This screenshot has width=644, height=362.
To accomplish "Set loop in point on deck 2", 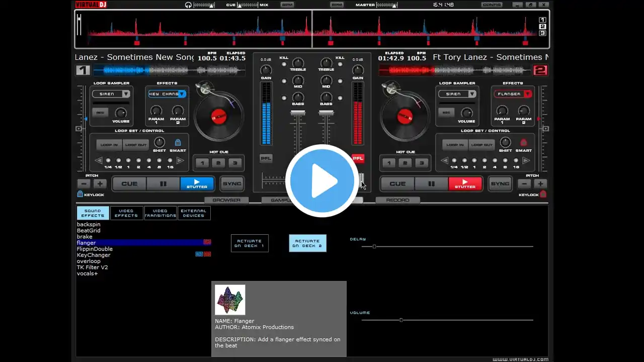I will [x=455, y=145].
